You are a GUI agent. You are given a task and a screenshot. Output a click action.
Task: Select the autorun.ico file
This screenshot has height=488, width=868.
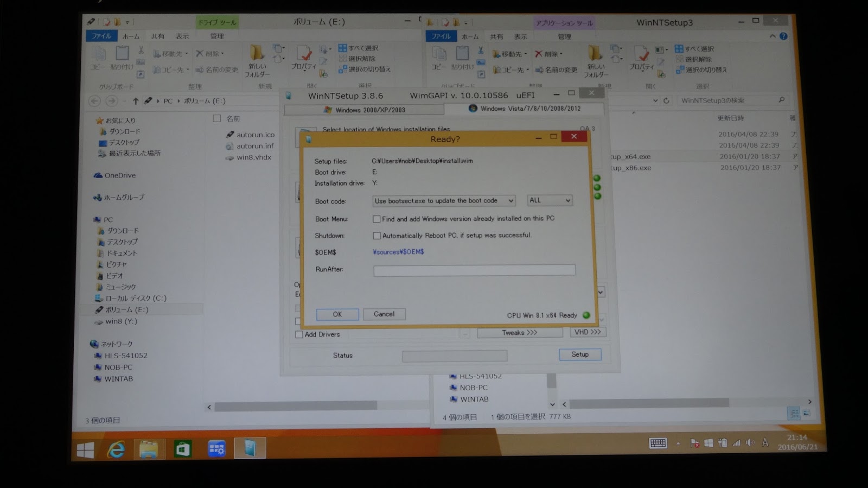pos(251,135)
